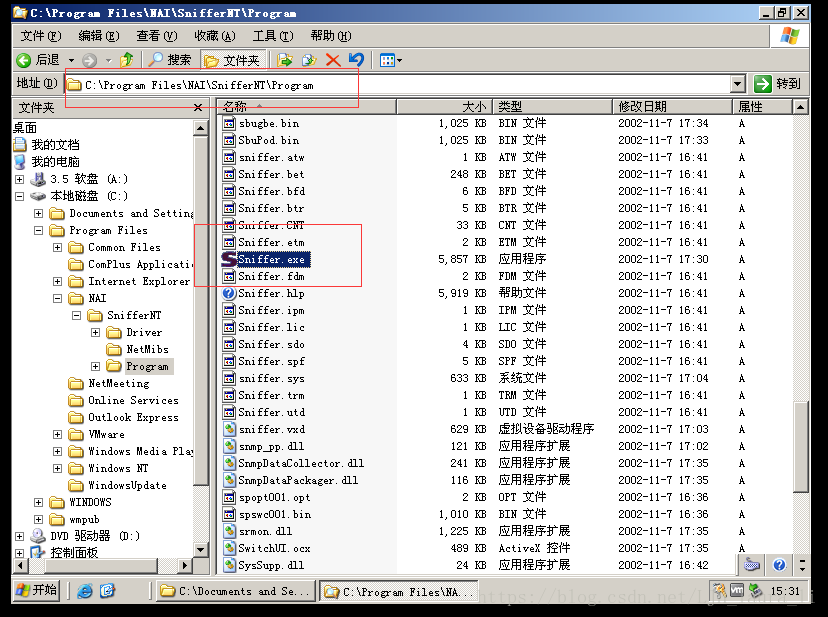
Task: Expand the VMware folder tree node
Action: tap(58, 434)
